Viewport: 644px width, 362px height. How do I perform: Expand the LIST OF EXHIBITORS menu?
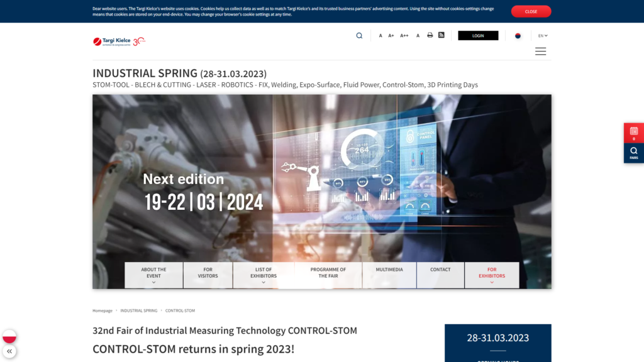pos(264,275)
